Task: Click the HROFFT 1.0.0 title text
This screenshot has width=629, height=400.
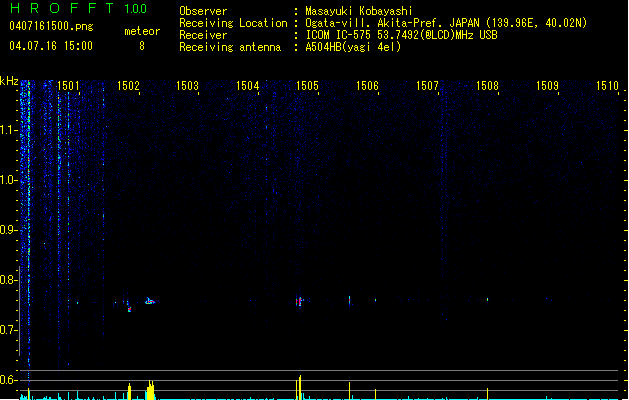Action: pyautogui.click(x=79, y=8)
